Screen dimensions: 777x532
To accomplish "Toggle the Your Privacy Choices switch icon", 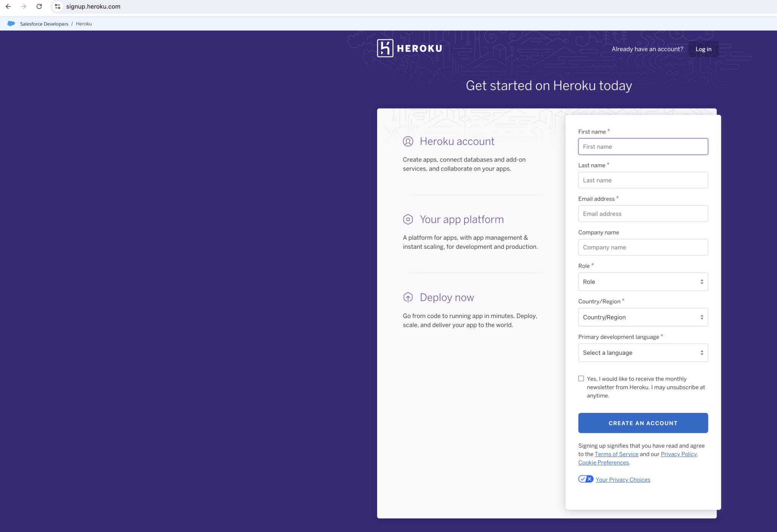I will pyautogui.click(x=586, y=479).
